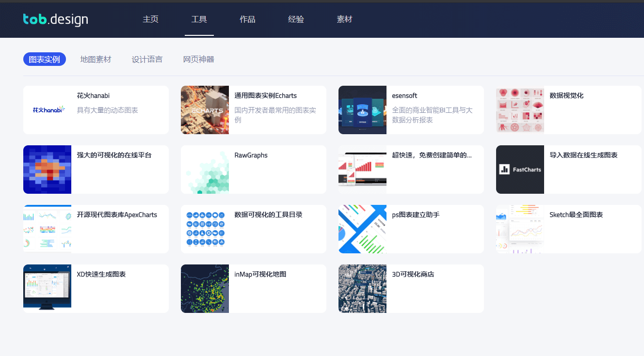Viewport: 644px width, 356px height.
Task: Open the RawGraphs title link
Action: click(251, 155)
